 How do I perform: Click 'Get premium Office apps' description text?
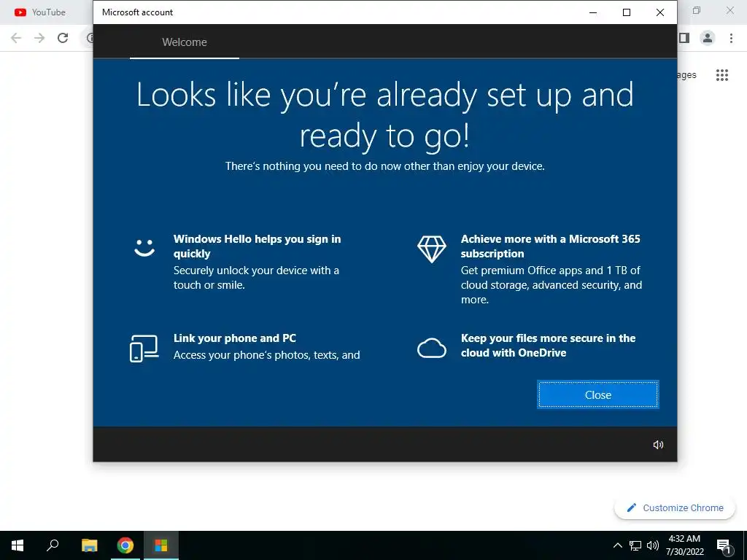[551, 285]
